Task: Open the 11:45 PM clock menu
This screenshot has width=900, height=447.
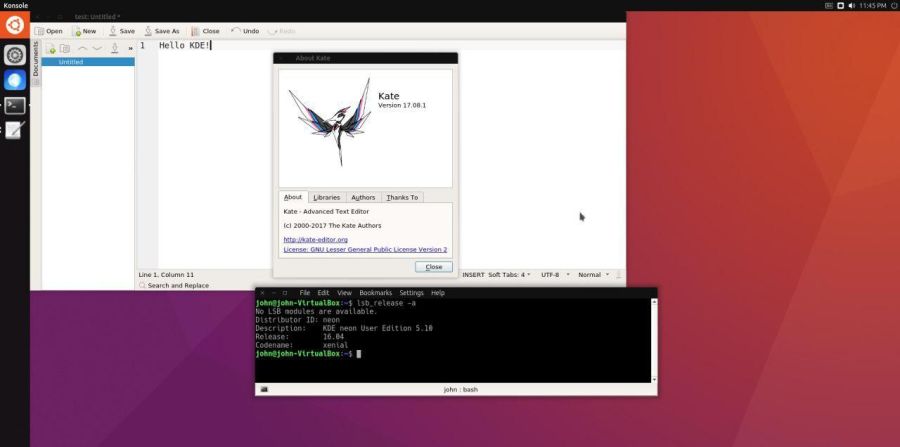Action: [873, 5]
